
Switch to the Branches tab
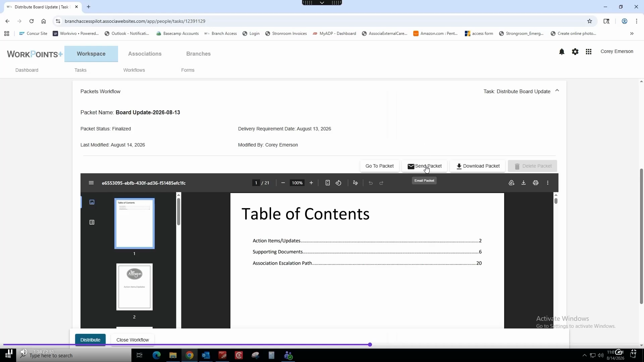(x=199, y=54)
